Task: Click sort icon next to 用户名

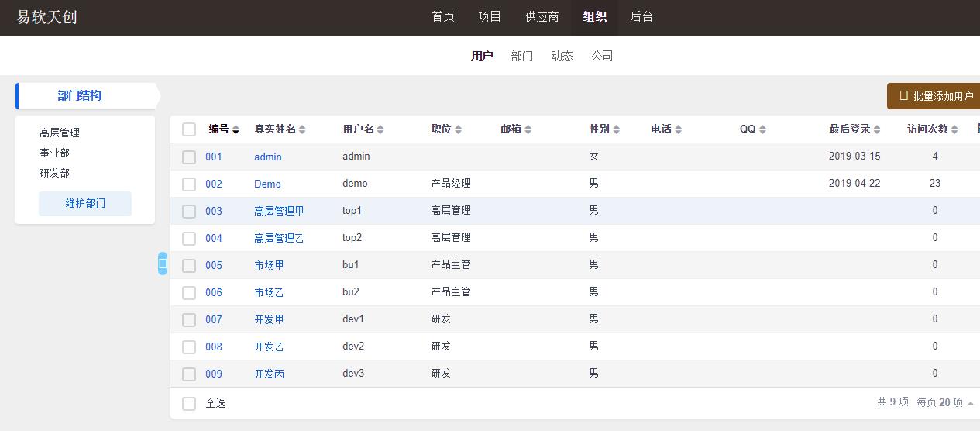Action: pyautogui.click(x=380, y=129)
